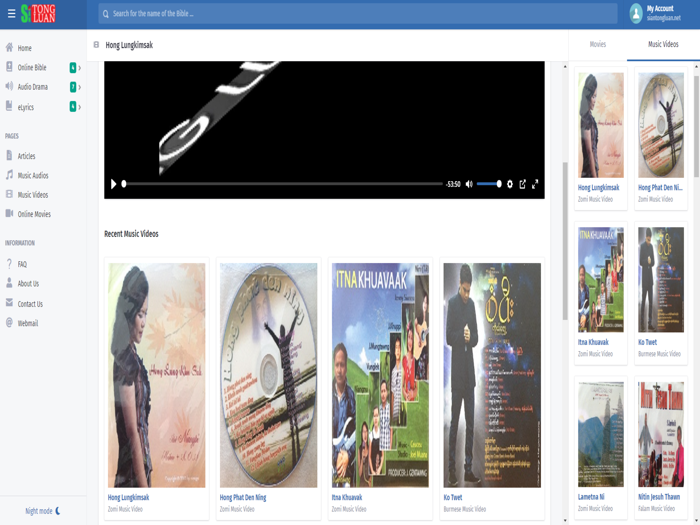700x525 pixels.
Task: Click the My Account avatar icon
Action: [x=636, y=13]
